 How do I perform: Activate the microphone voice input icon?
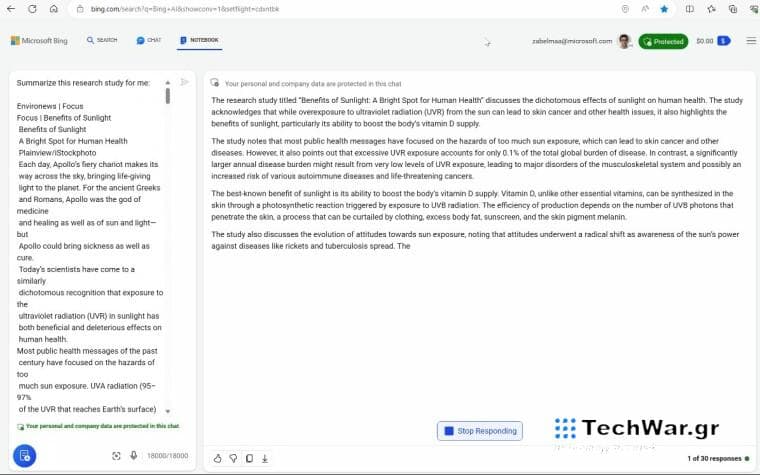coord(133,456)
